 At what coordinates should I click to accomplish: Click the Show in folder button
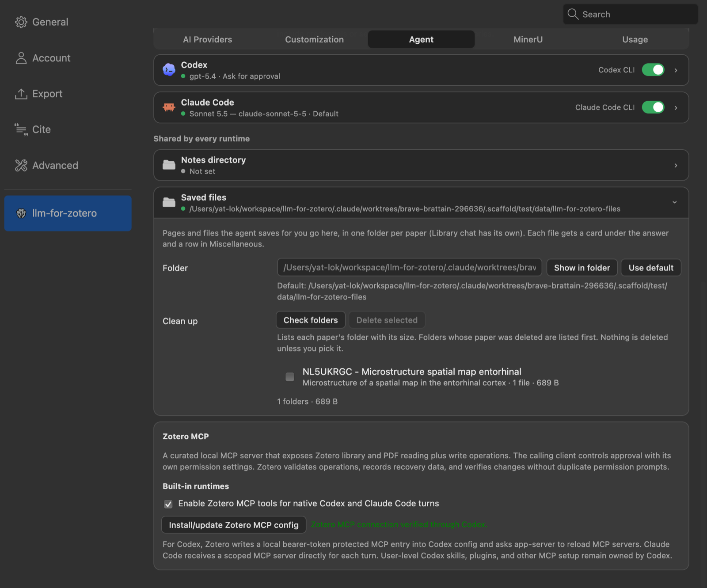(582, 268)
